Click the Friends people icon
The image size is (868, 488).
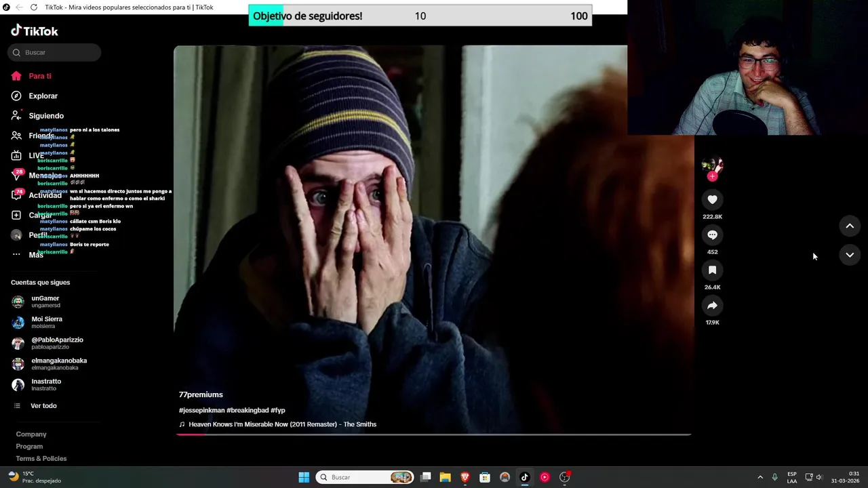tap(16, 136)
